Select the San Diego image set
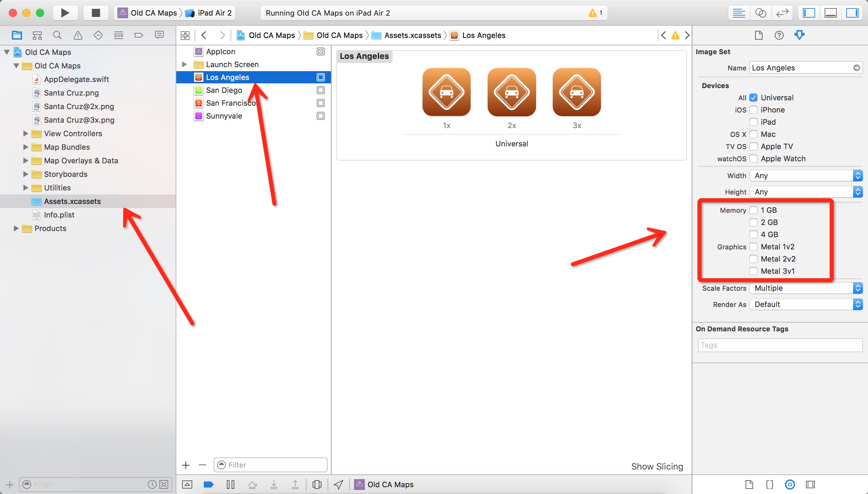Screen dimensions: 868x494 click(224, 90)
